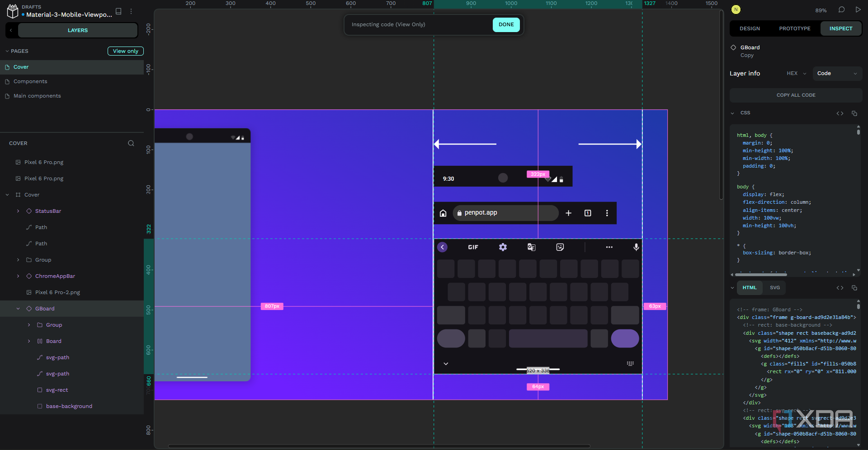The image size is (868, 450).
Task: Switch to the SVG code tab
Action: click(774, 288)
